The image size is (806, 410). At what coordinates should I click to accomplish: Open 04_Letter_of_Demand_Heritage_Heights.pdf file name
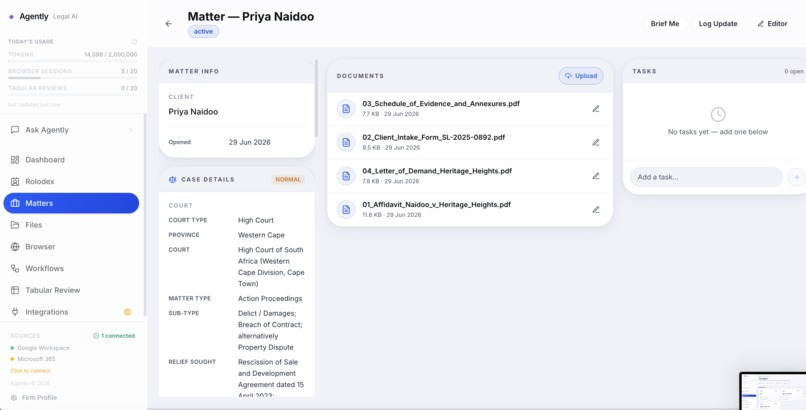pos(437,171)
